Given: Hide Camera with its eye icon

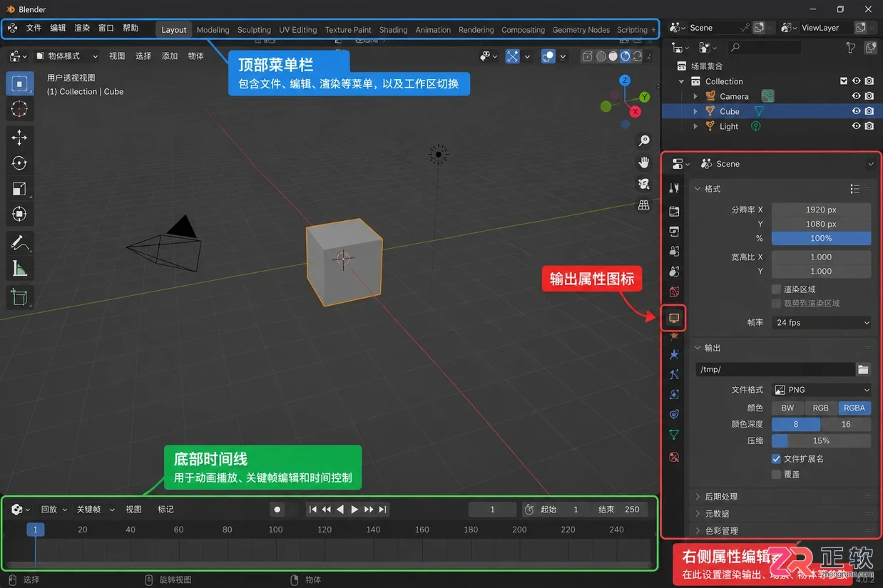Looking at the screenshot, I should [857, 96].
